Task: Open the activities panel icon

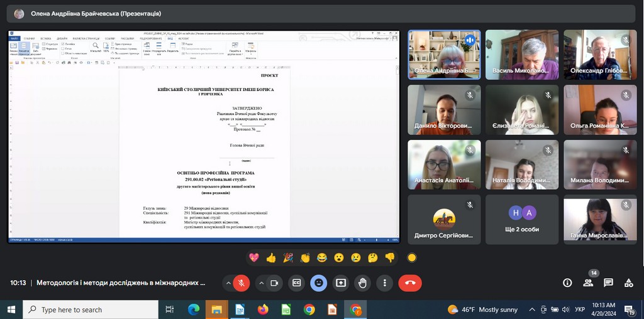Action: click(629, 283)
